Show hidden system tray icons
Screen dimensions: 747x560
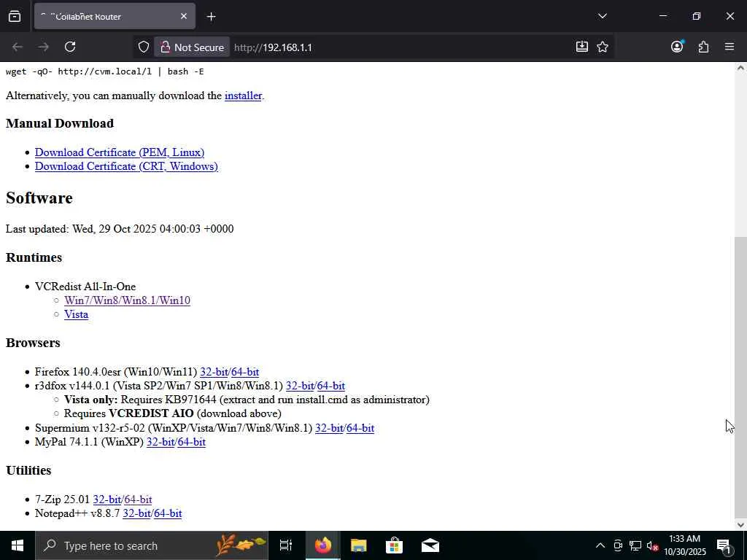pyautogui.click(x=600, y=545)
